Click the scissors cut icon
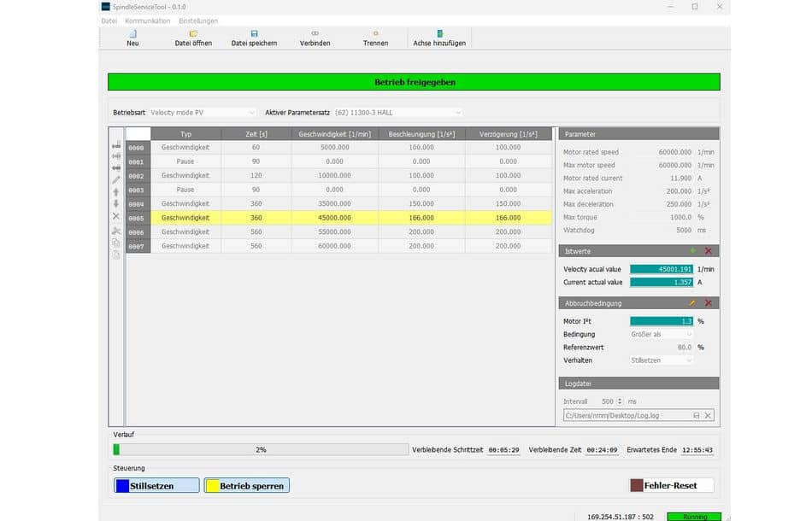This screenshot has width=812, height=521. (116, 231)
